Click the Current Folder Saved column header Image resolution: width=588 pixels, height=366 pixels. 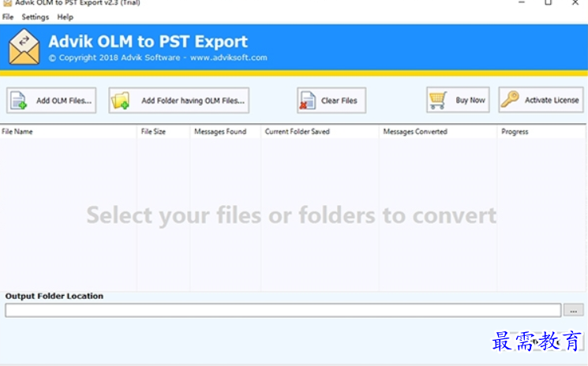click(x=320, y=132)
